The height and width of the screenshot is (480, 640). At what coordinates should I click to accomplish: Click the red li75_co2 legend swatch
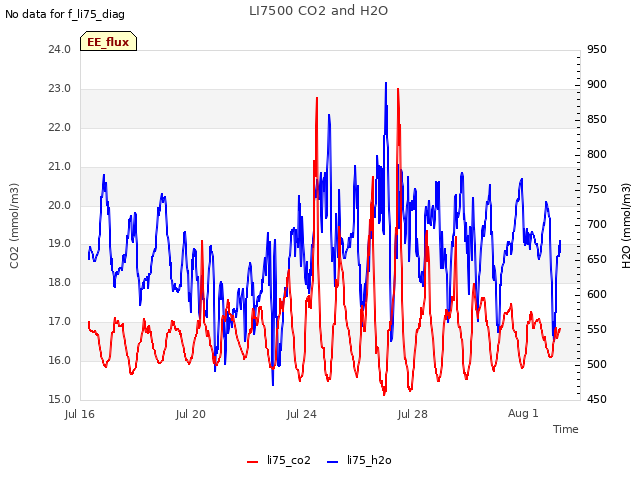click(253, 462)
